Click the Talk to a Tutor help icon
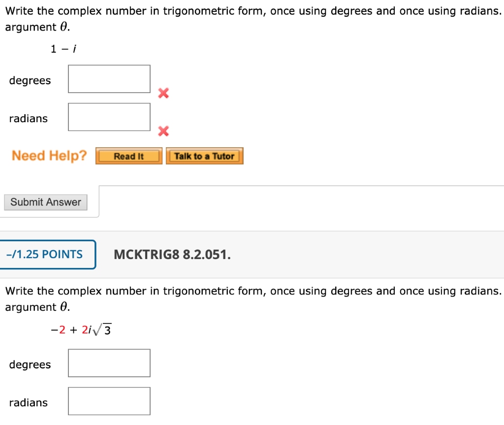Viewport: 504px width, 425px height. click(204, 156)
